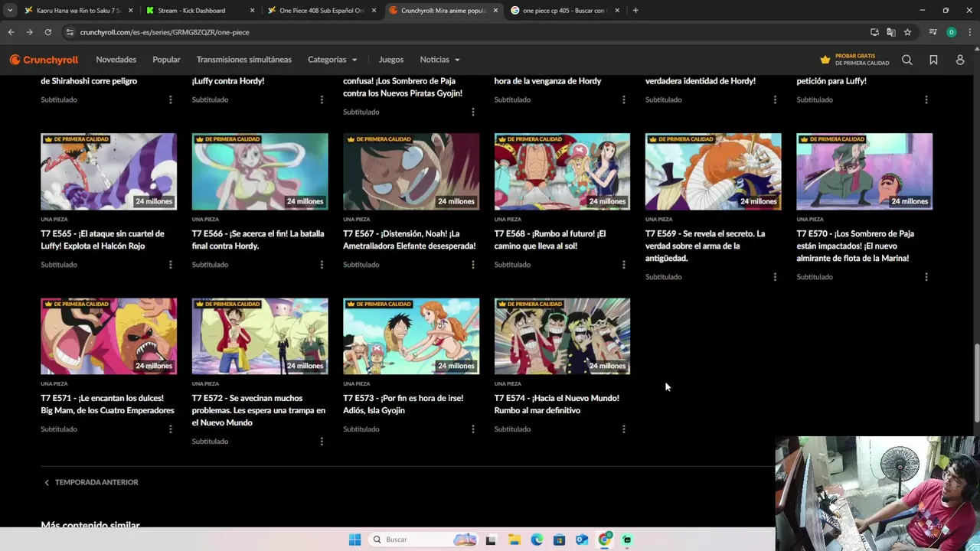Open options menu for episode E569

point(775,277)
